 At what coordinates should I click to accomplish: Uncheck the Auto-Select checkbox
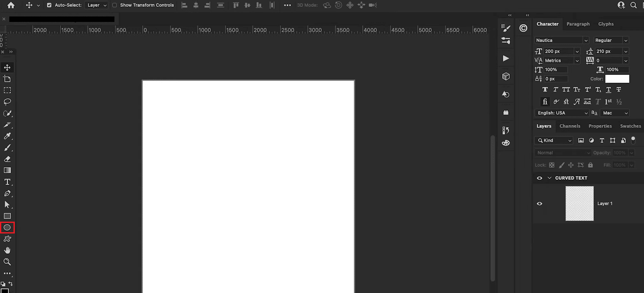tap(49, 5)
